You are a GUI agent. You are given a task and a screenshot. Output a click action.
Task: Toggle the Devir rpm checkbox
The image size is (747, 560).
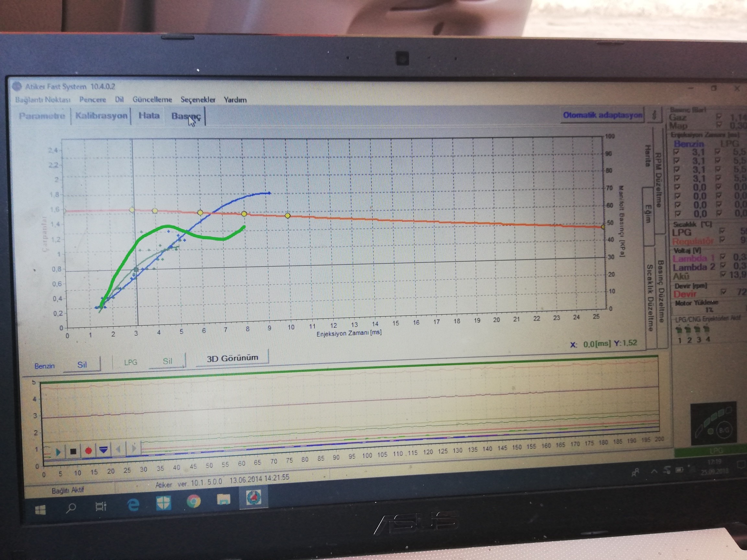tap(724, 291)
